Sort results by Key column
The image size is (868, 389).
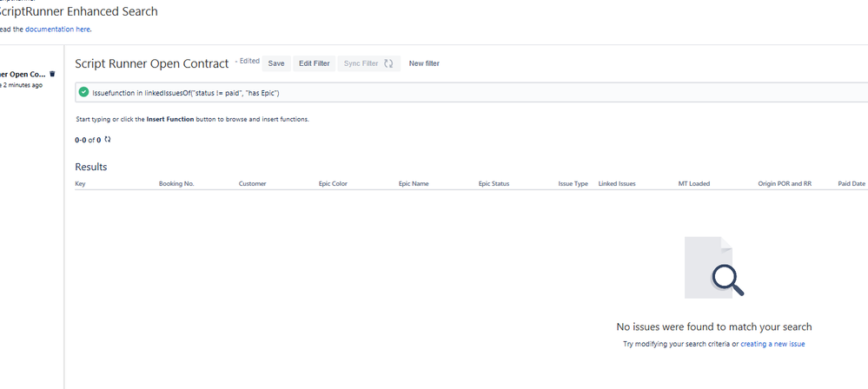coord(80,184)
